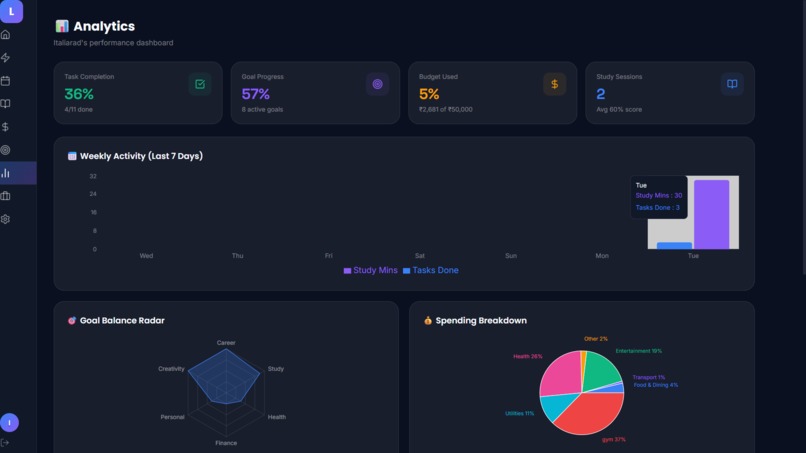The width and height of the screenshot is (806, 453).
Task: Click the book icon on Study Sessions card
Action: [x=732, y=84]
